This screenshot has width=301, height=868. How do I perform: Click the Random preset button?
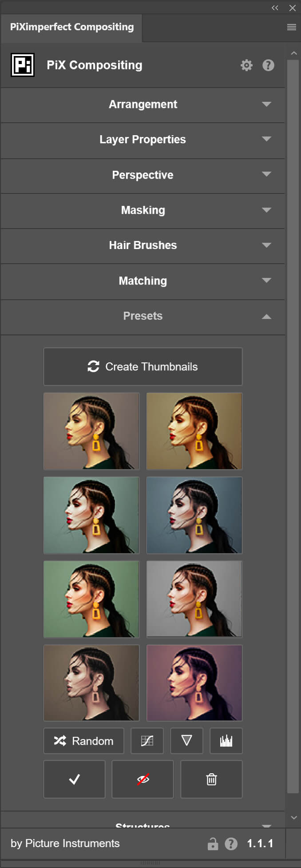pyautogui.click(x=83, y=740)
